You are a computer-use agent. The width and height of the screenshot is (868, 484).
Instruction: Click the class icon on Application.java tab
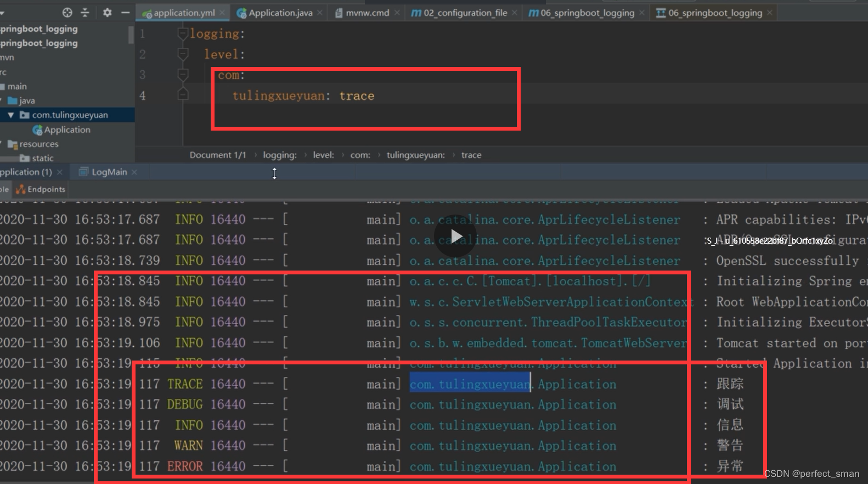(x=241, y=13)
